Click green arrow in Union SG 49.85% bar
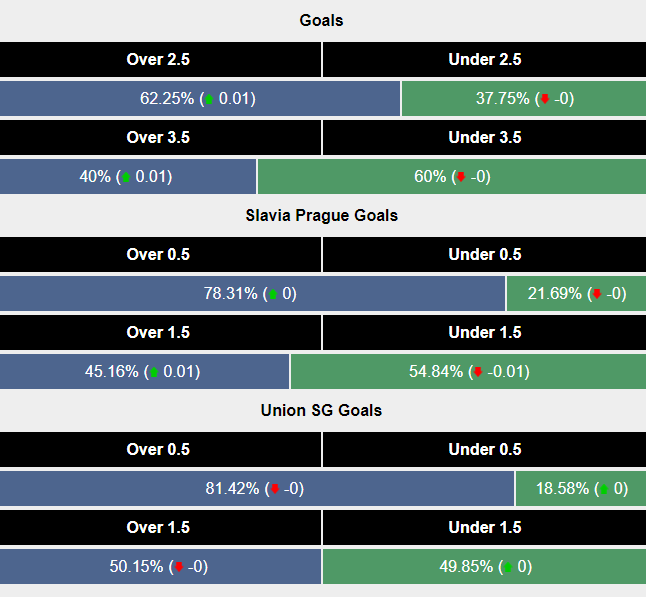The image size is (646, 597). tap(507, 567)
